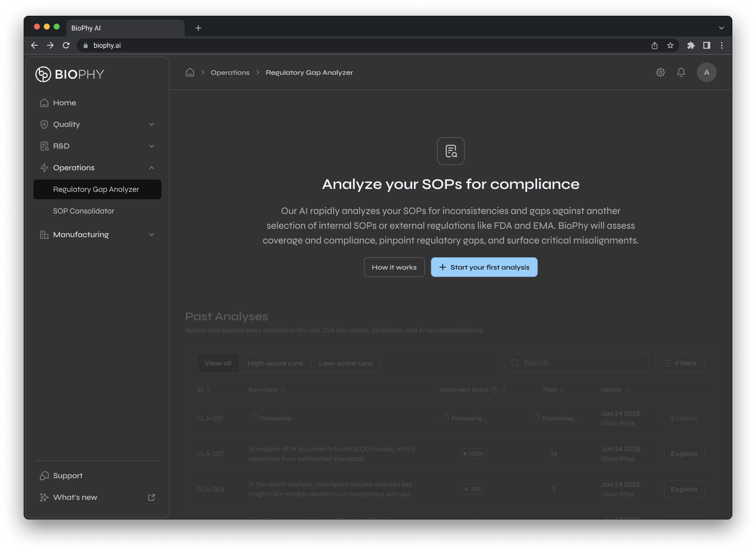Collapse the Operations section chevron
Image resolution: width=756 pixels, height=551 pixels.
pyautogui.click(x=152, y=168)
